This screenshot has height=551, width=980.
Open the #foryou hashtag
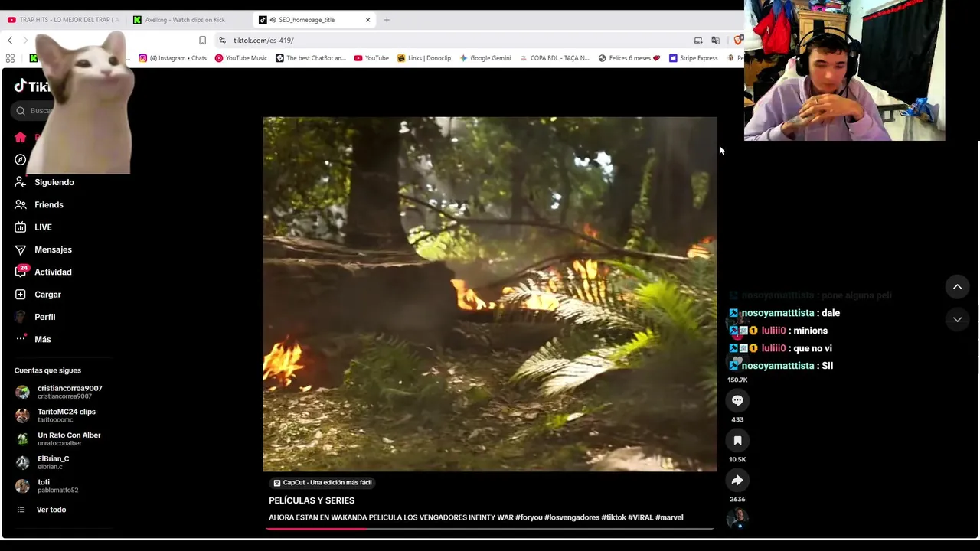click(528, 517)
